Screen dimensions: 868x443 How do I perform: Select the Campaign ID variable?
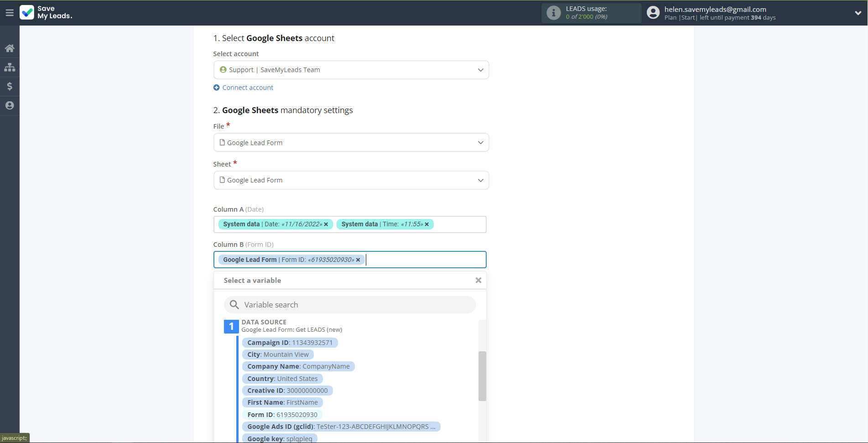(x=290, y=343)
